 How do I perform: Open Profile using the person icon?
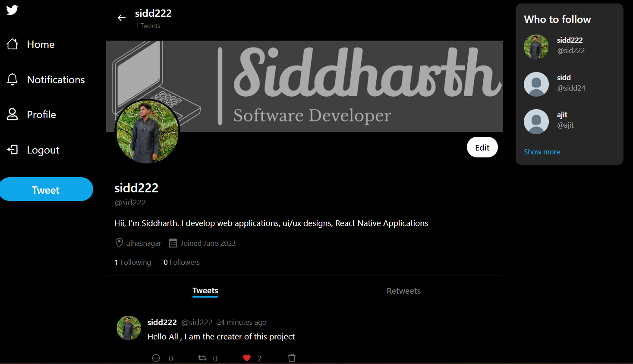point(13,114)
